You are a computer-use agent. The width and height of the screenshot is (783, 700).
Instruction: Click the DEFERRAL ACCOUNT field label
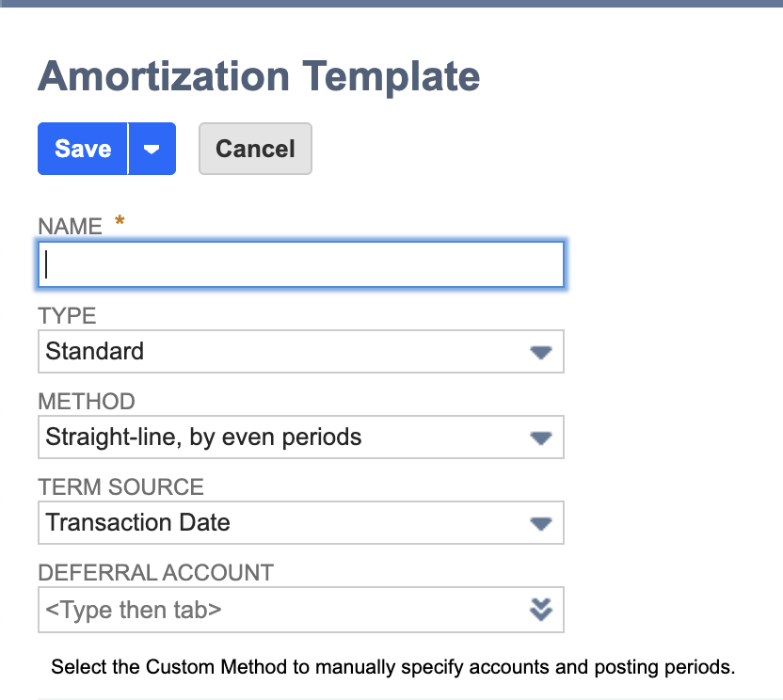tap(155, 572)
